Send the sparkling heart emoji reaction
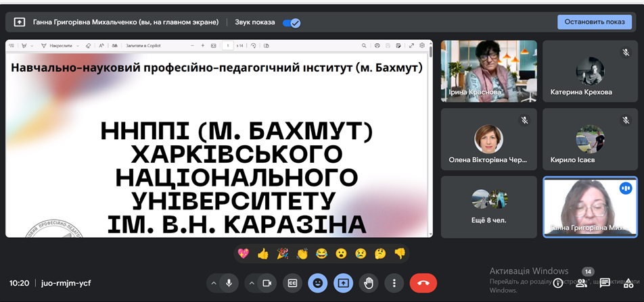 click(x=243, y=254)
